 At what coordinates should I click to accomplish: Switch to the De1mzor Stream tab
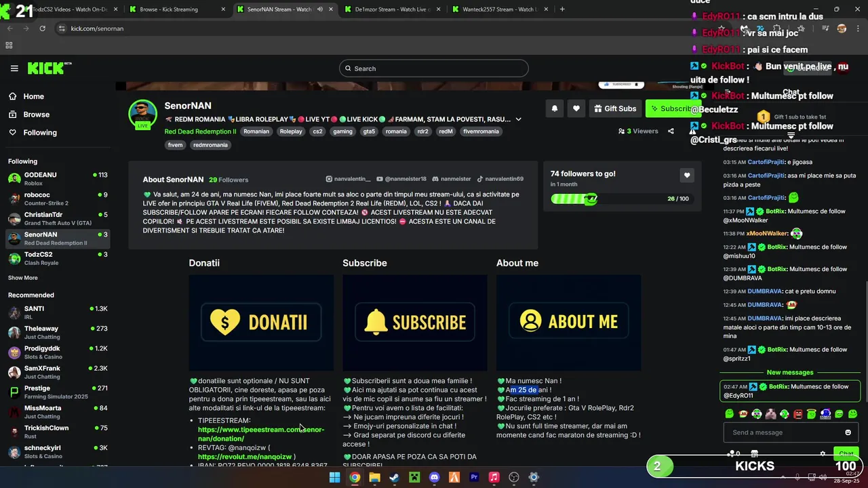393,9
